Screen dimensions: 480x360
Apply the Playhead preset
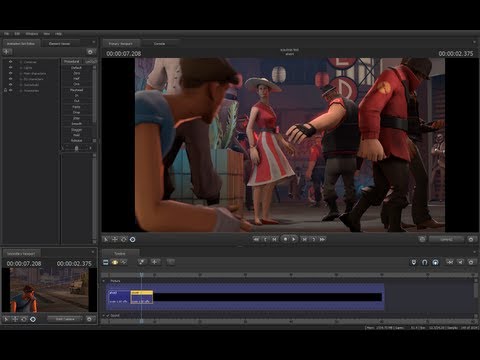(x=76, y=90)
